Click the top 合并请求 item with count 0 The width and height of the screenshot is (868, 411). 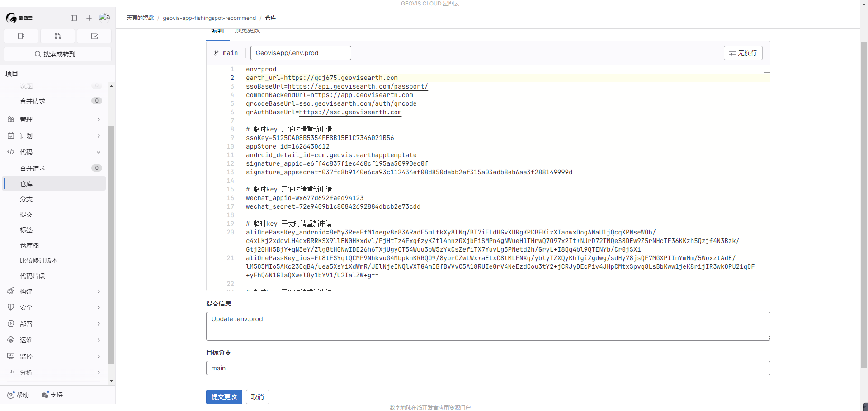[x=54, y=101]
